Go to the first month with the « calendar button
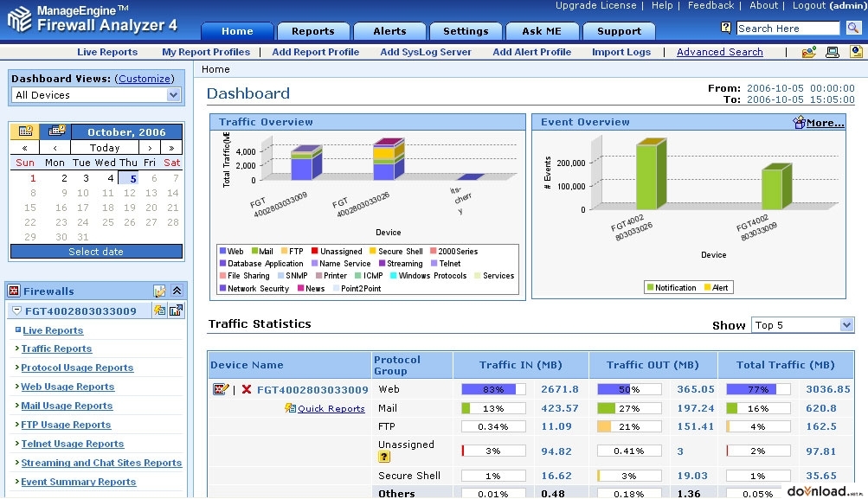868x499 pixels. click(x=24, y=148)
